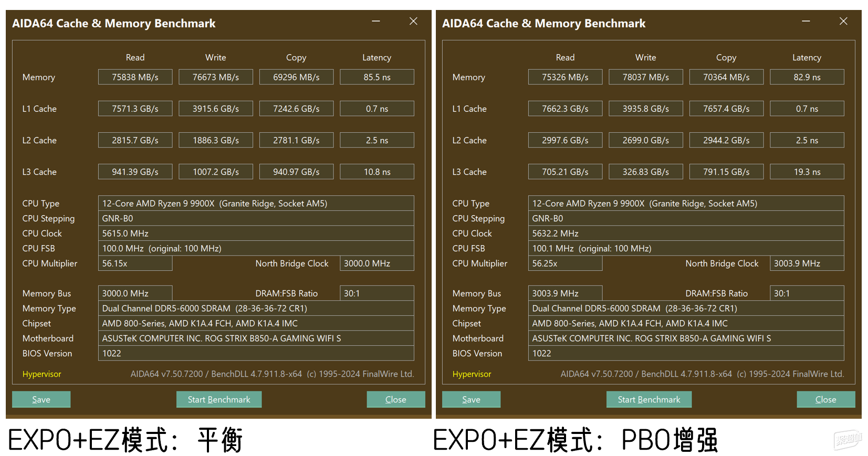Click Chipset AMD 800-Series field in right window

coord(686,324)
